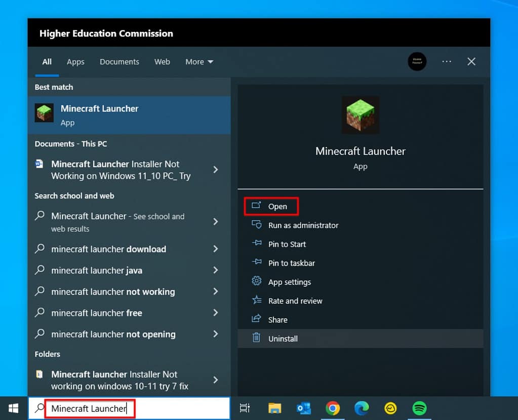Screen dimensions: 518x420
Task: Click the Rate and review star icon
Action: (257, 300)
